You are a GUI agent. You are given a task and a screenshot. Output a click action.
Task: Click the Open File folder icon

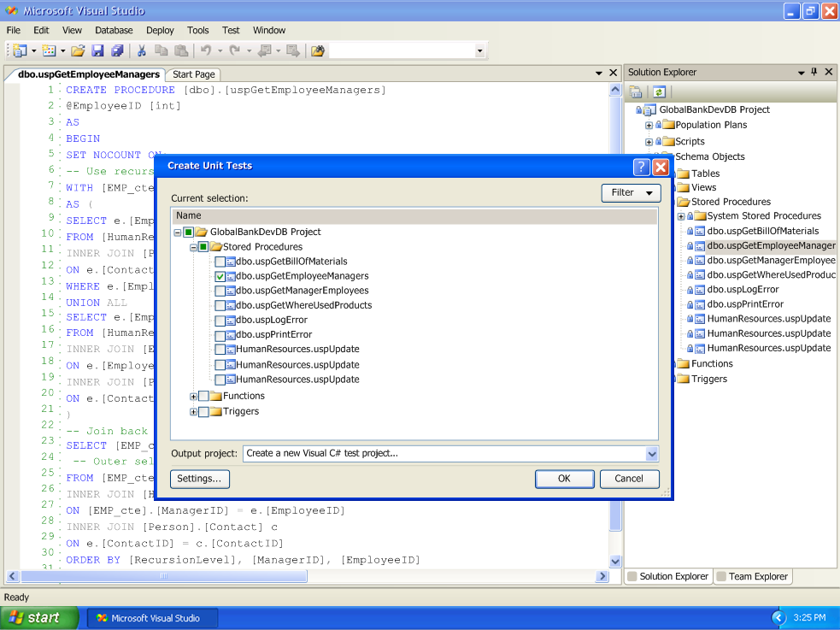click(78, 51)
